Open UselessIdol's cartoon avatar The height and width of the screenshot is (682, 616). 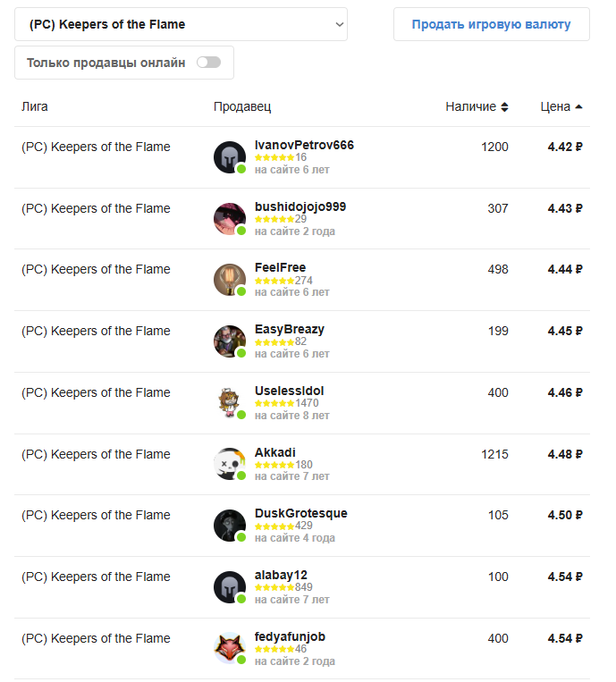[230, 403]
